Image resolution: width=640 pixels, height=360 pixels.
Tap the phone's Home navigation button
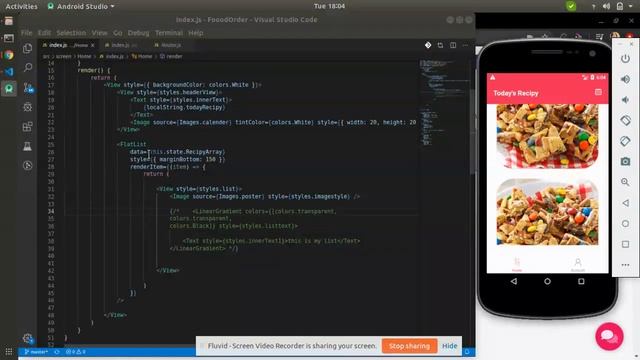tap(547, 281)
